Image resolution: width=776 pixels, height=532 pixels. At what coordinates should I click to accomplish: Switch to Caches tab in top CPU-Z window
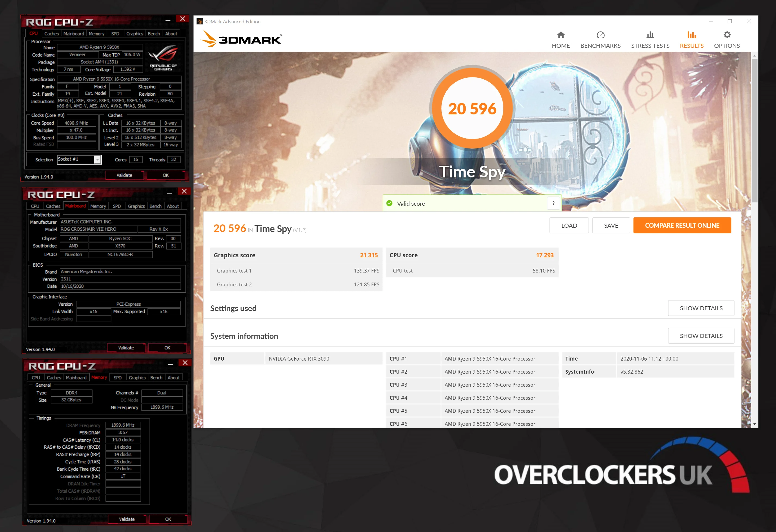pyautogui.click(x=51, y=34)
